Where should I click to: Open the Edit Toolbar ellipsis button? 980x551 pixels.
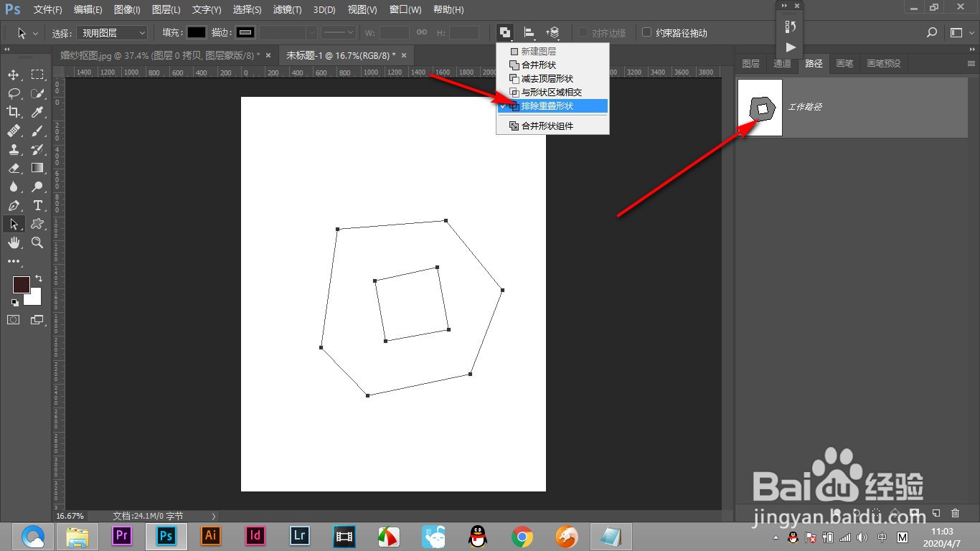click(14, 262)
